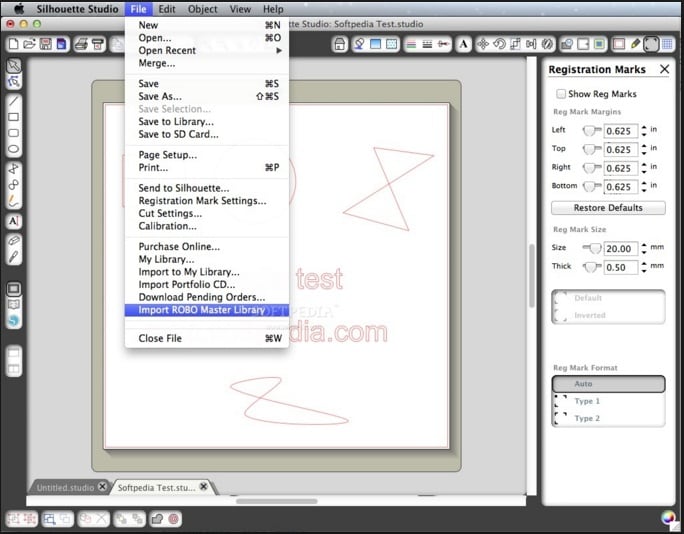Image resolution: width=684 pixels, height=534 pixels.
Task: Select the Edit Points tool
Action: (x=14, y=82)
